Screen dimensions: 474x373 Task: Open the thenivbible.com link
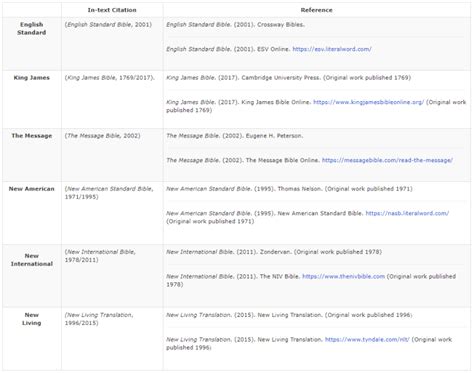coord(343,276)
